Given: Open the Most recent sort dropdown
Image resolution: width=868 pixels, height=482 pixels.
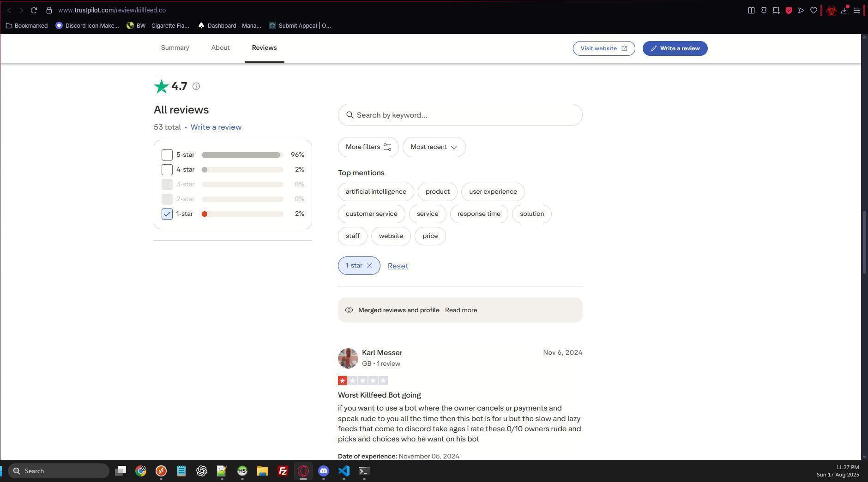Looking at the screenshot, I should coord(434,147).
